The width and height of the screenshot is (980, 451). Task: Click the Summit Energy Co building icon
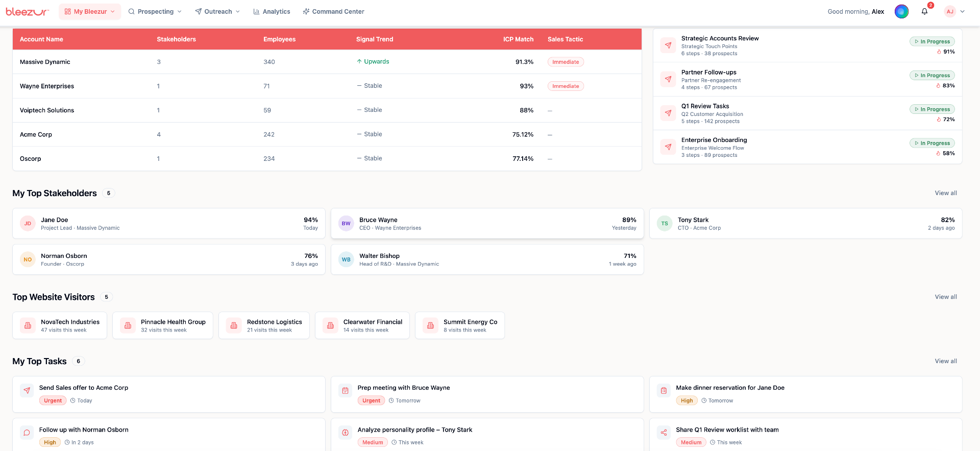(x=430, y=325)
